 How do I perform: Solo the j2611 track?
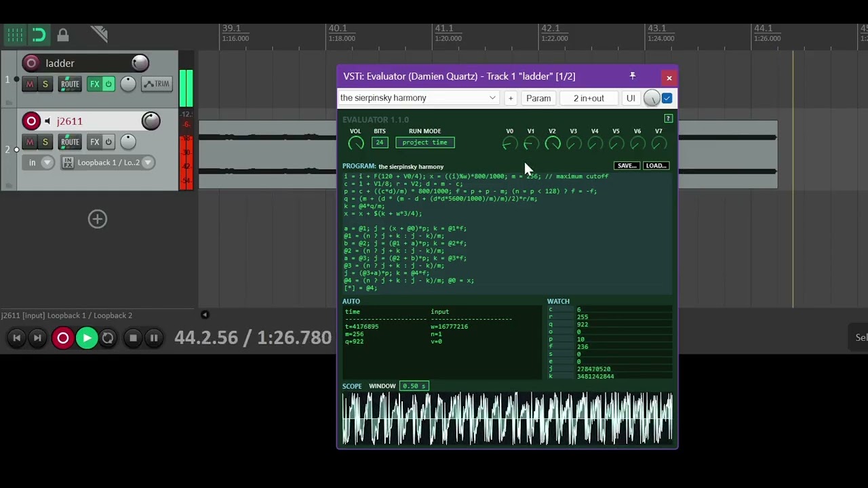[x=45, y=142]
